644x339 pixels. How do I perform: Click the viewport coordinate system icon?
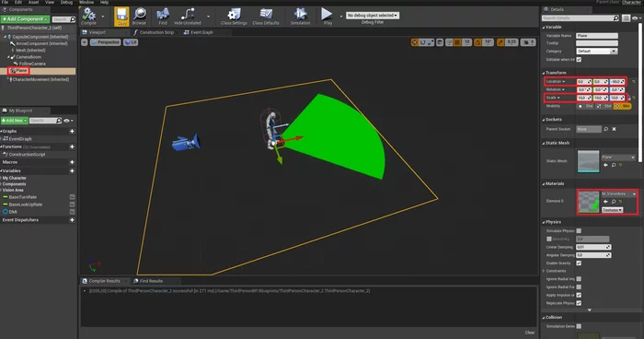(440, 42)
